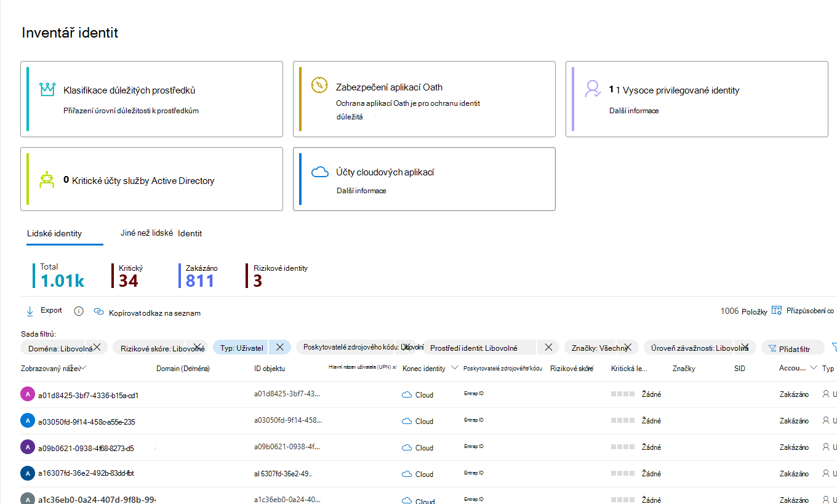Remove the Značky: Všechny filter

627,347
